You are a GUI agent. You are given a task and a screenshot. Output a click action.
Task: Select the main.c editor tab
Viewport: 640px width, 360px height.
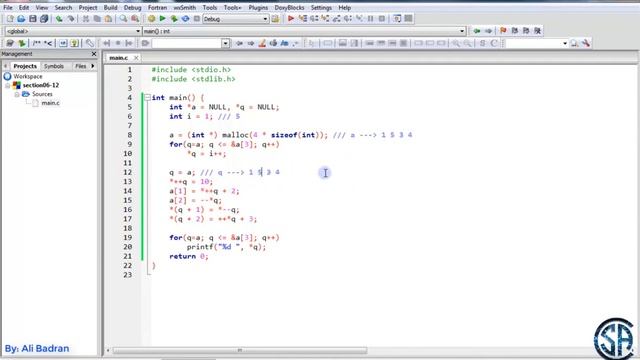coord(118,58)
